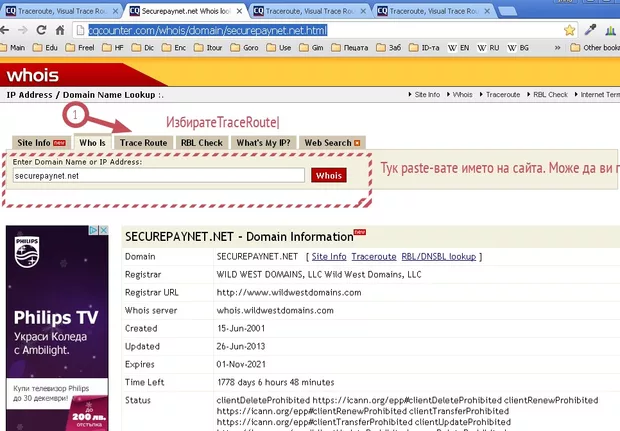Reload the page with refresh icon
Viewport: 620px width, 431px height.
42,30
